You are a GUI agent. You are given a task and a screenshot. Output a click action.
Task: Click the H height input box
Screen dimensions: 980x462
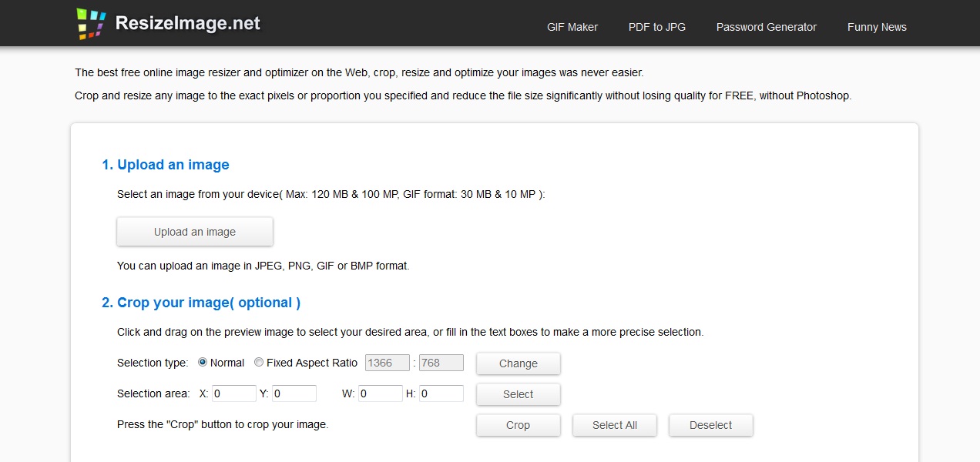(x=441, y=393)
